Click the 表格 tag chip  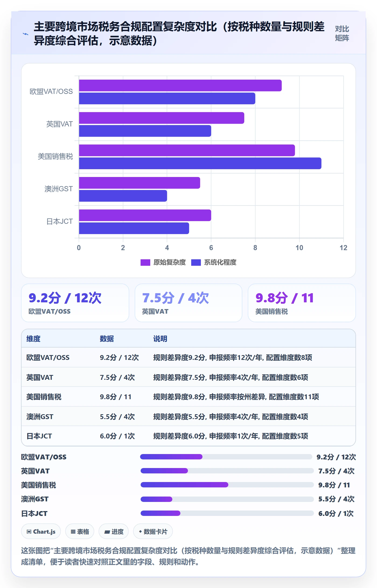pos(80,532)
